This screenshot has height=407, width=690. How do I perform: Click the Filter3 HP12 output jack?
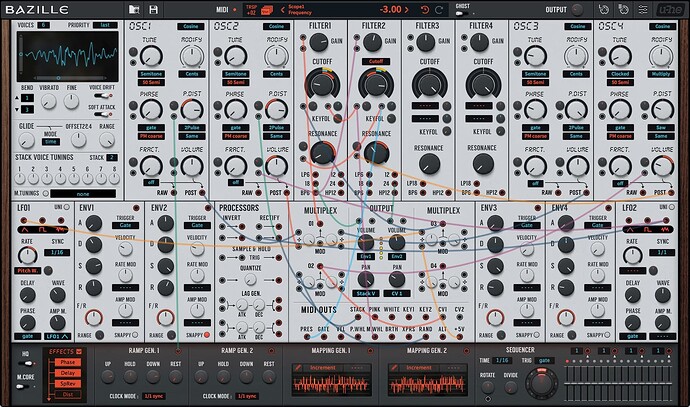[x=449, y=193]
